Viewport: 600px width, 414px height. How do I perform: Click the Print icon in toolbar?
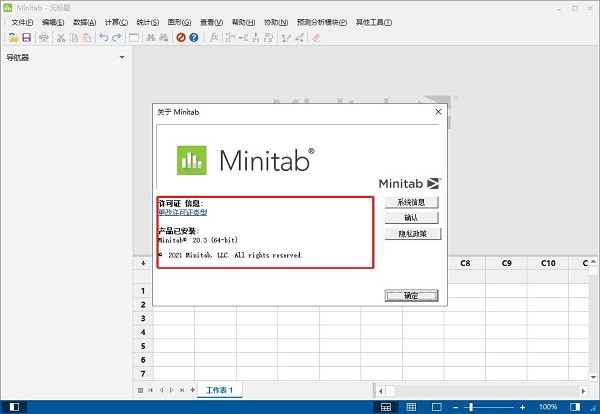coord(44,37)
